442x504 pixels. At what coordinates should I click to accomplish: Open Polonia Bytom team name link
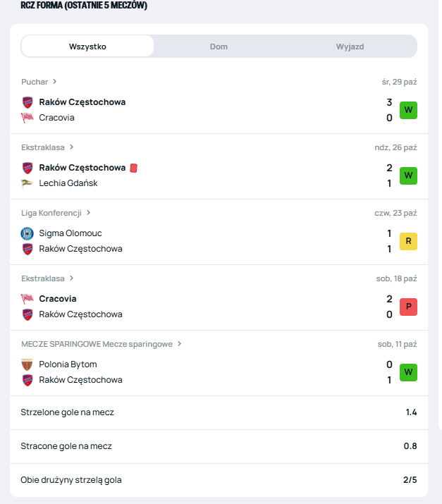[68, 364]
